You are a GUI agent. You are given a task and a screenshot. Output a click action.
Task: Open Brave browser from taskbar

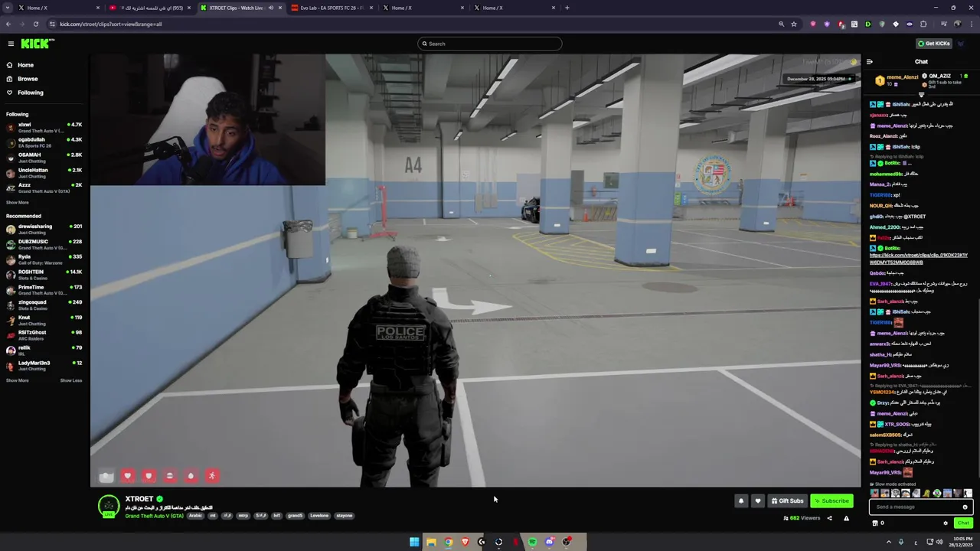[465, 542]
